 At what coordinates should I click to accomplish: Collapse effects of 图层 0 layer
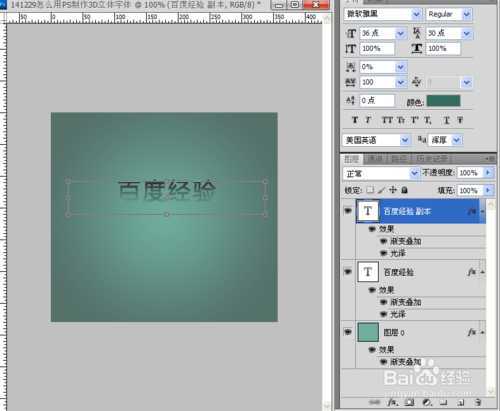click(482, 332)
